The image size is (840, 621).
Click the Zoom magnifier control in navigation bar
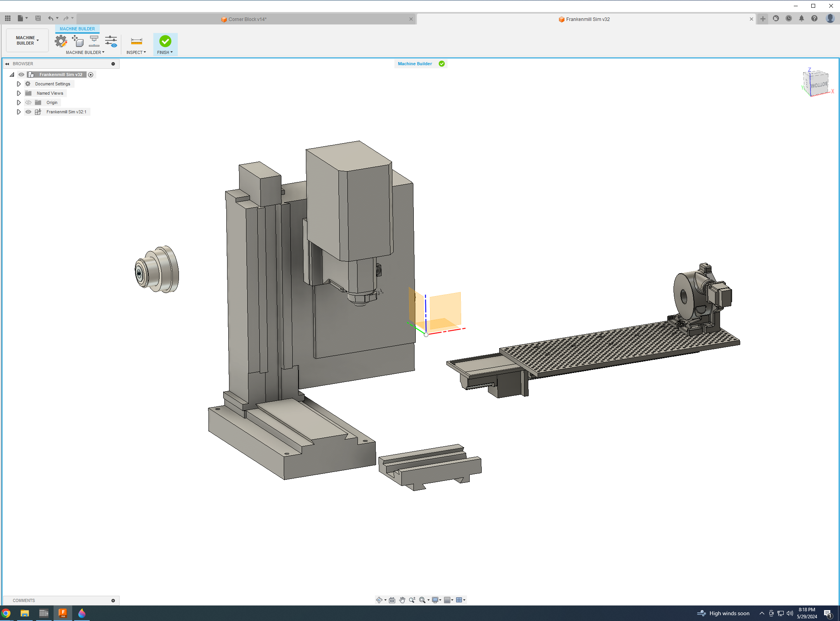(412, 600)
